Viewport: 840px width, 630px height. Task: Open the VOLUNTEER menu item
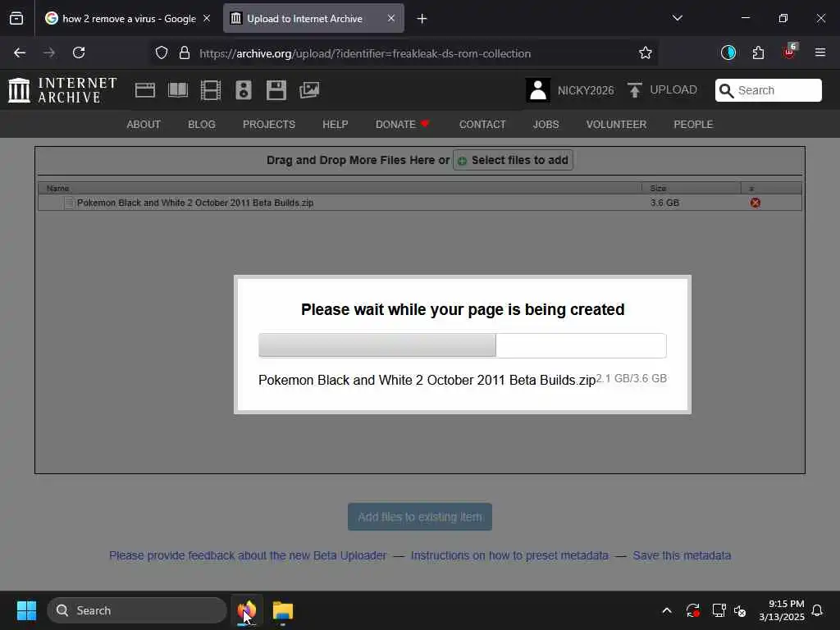(616, 125)
